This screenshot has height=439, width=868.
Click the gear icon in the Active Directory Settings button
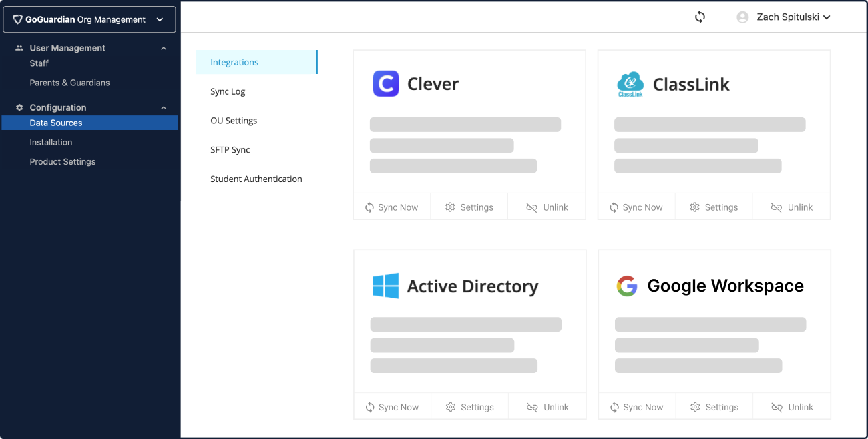(x=451, y=407)
